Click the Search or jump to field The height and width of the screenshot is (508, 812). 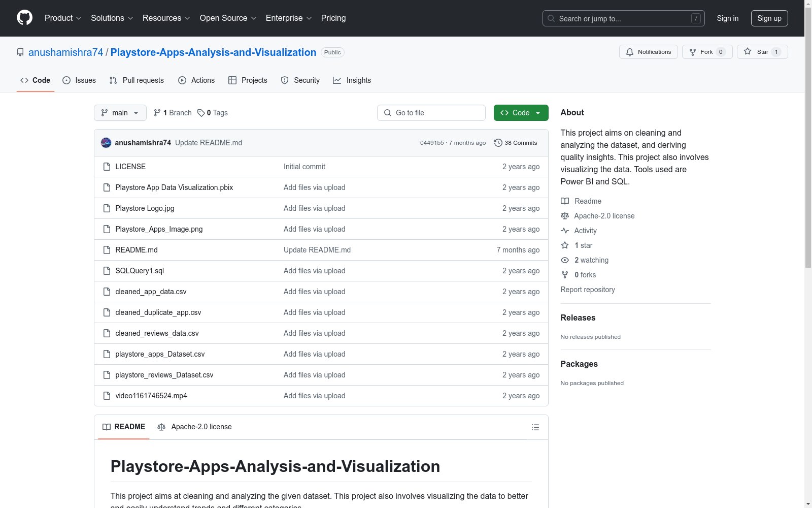(x=624, y=18)
